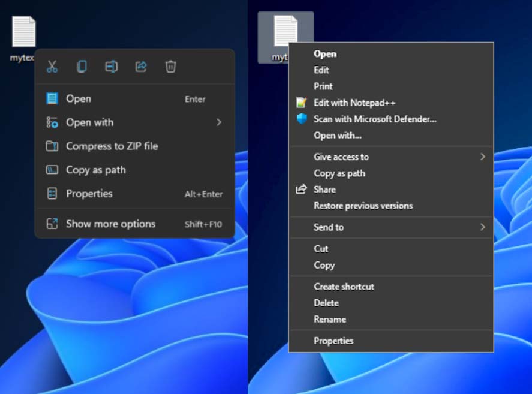Choose Compress to ZIP file
This screenshot has height=394, width=532.
135,146
